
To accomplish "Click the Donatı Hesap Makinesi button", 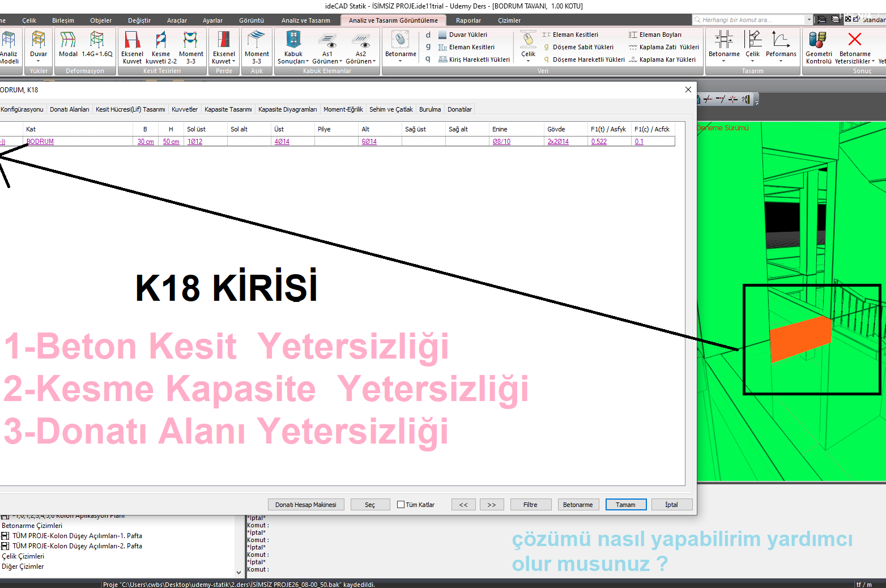I will 306,505.
